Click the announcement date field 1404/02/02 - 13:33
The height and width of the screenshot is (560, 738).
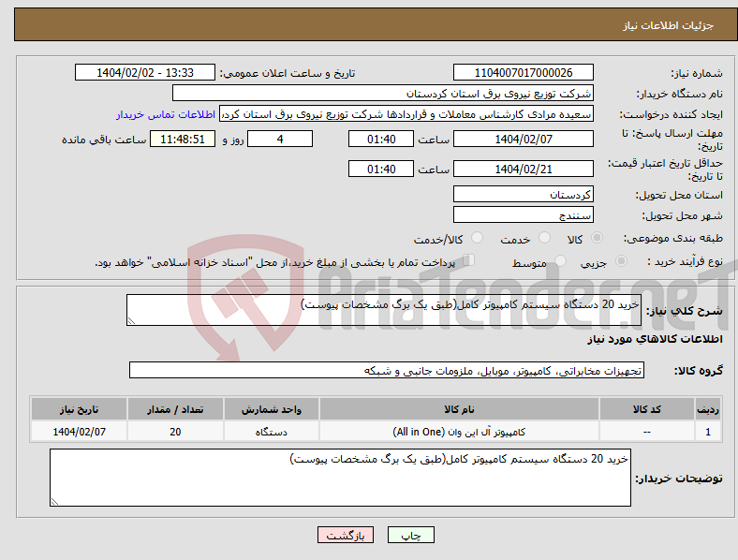[x=145, y=72]
